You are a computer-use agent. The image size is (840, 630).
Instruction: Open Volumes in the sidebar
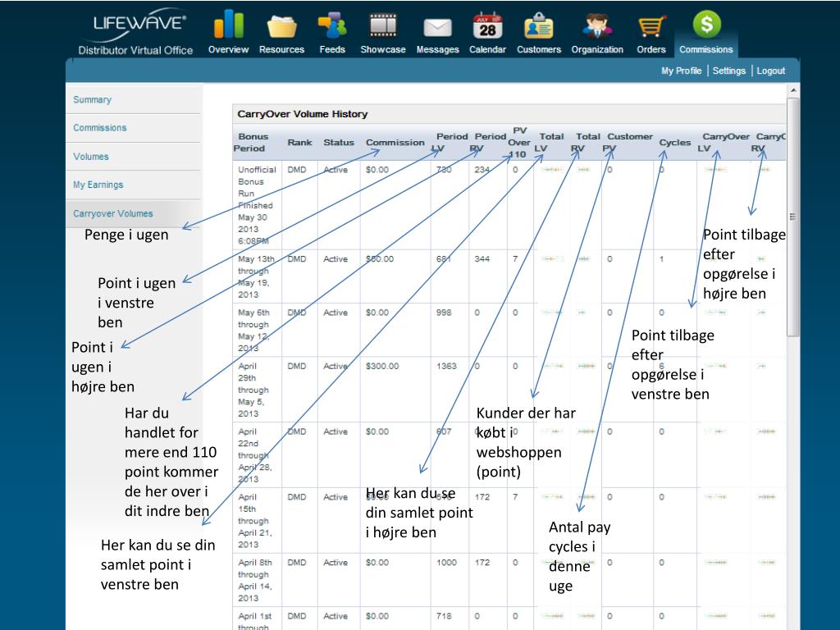(x=91, y=157)
